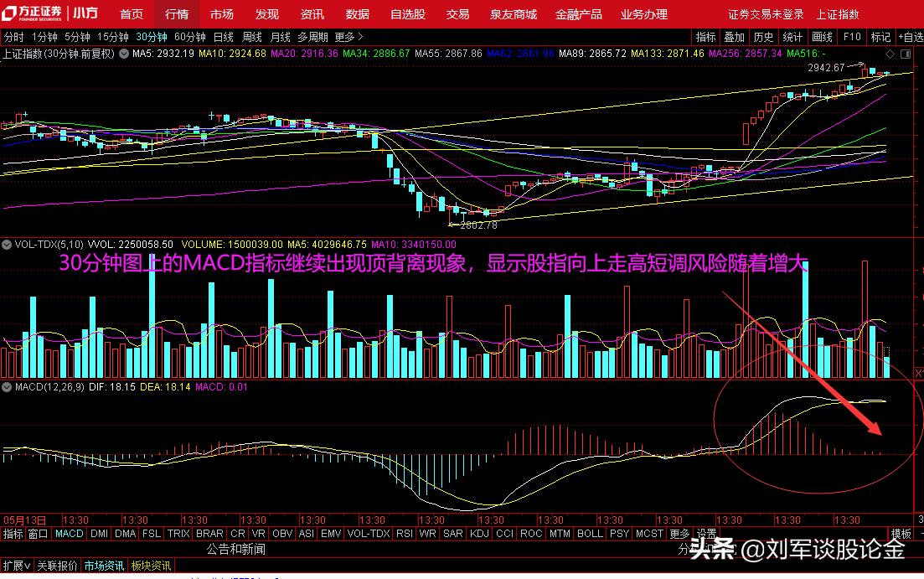Open the 行情 menu tab
The width and height of the screenshot is (924, 579).
click(x=177, y=13)
